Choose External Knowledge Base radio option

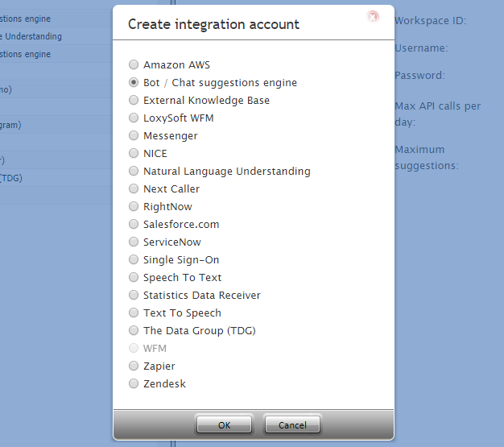tap(134, 100)
